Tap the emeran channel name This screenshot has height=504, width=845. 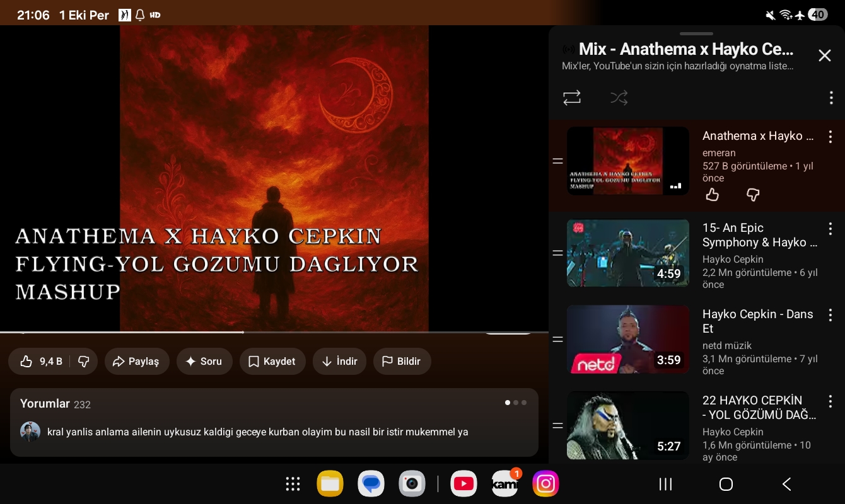pyautogui.click(x=719, y=153)
